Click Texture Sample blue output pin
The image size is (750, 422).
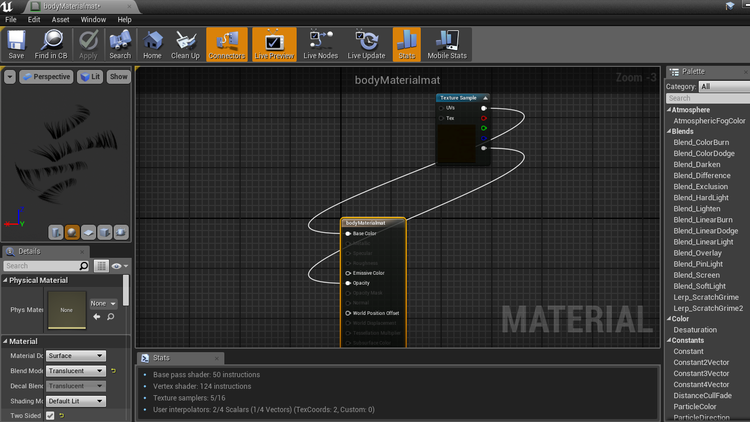[x=484, y=138]
